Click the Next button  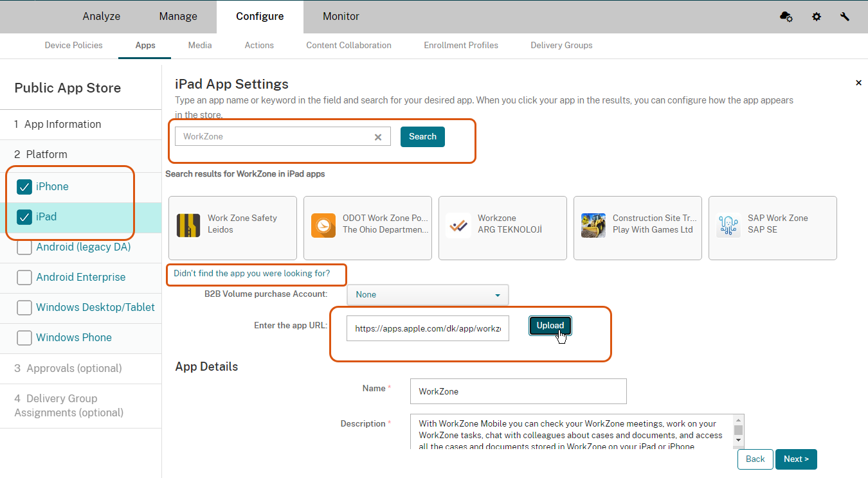[796, 459]
